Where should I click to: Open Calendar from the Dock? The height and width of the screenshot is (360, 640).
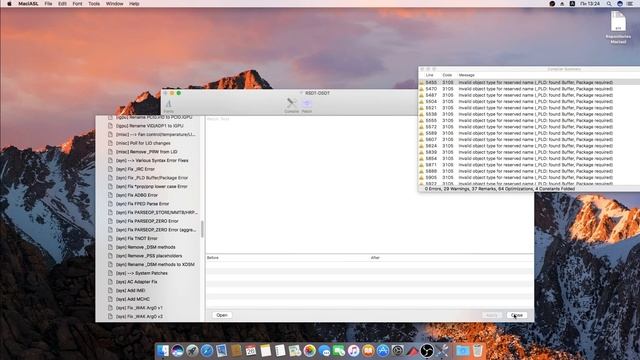click(x=251, y=351)
